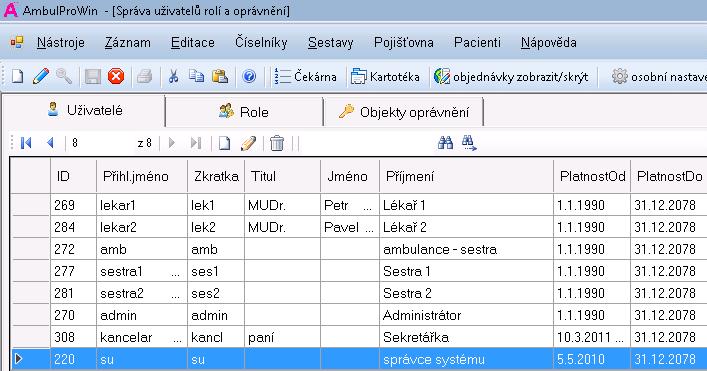The width and height of the screenshot is (707, 371).
Task: Delete user with trash can icon
Action: pos(277,143)
